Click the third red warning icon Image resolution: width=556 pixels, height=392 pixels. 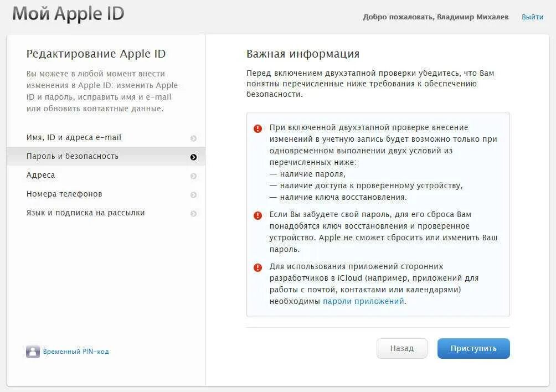(258, 267)
